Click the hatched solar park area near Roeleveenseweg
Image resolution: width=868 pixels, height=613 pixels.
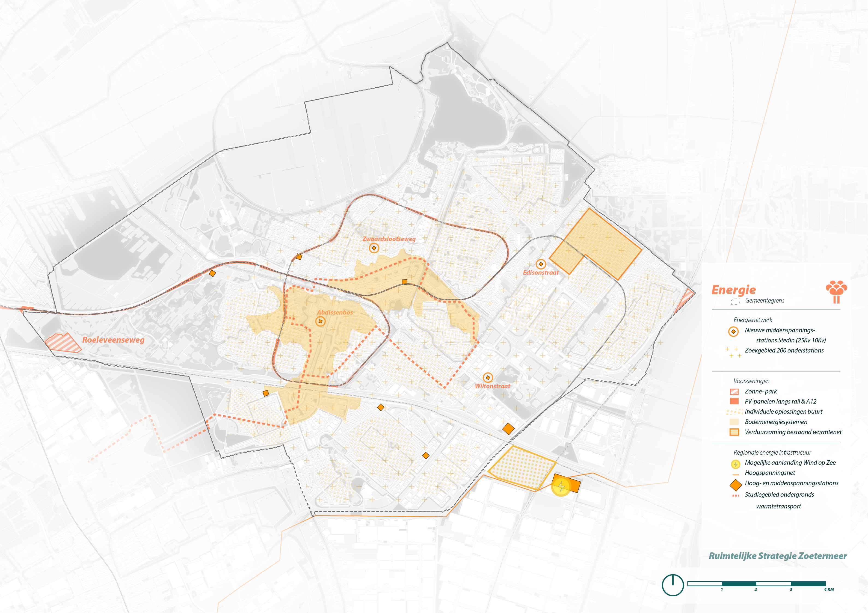62,343
